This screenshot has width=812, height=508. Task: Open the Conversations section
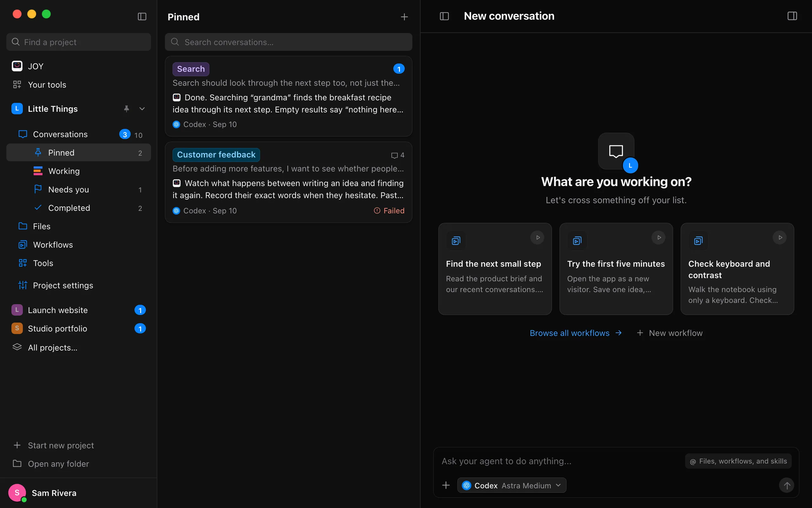click(x=79, y=134)
